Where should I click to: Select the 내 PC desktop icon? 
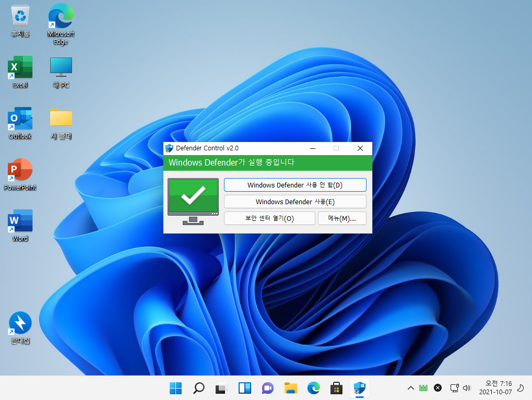click(x=61, y=72)
